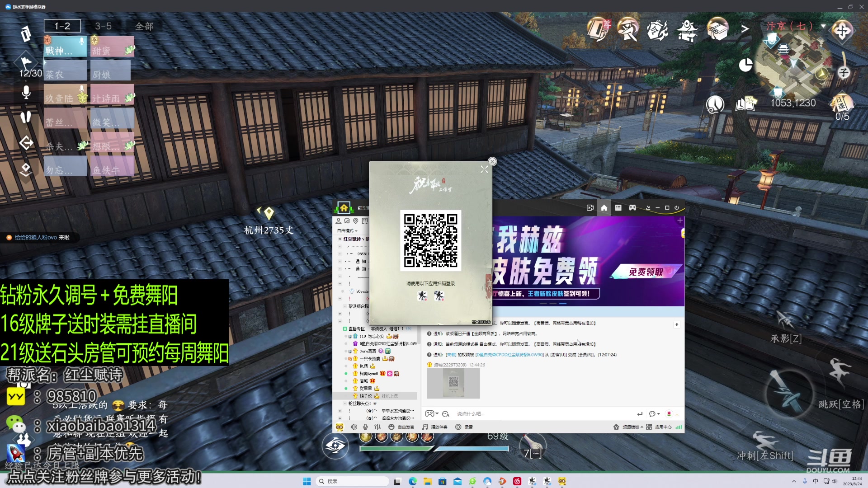
Task: Click the YY mini-mode arrow icon
Action: point(648,208)
